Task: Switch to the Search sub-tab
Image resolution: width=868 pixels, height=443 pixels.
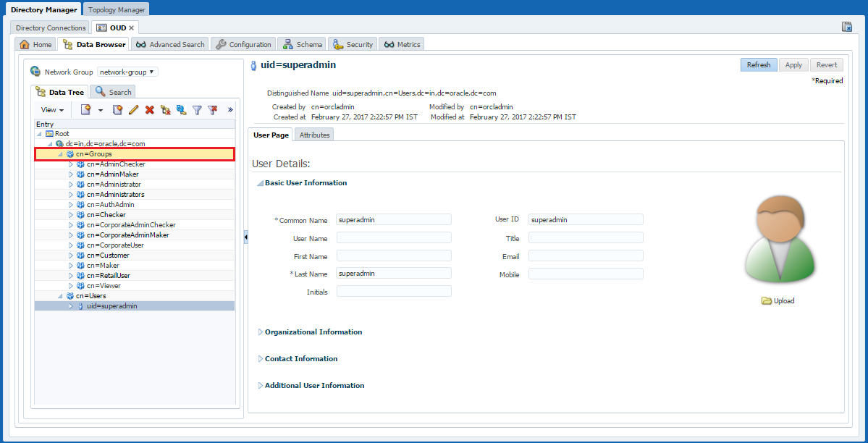Action: pyautogui.click(x=113, y=92)
